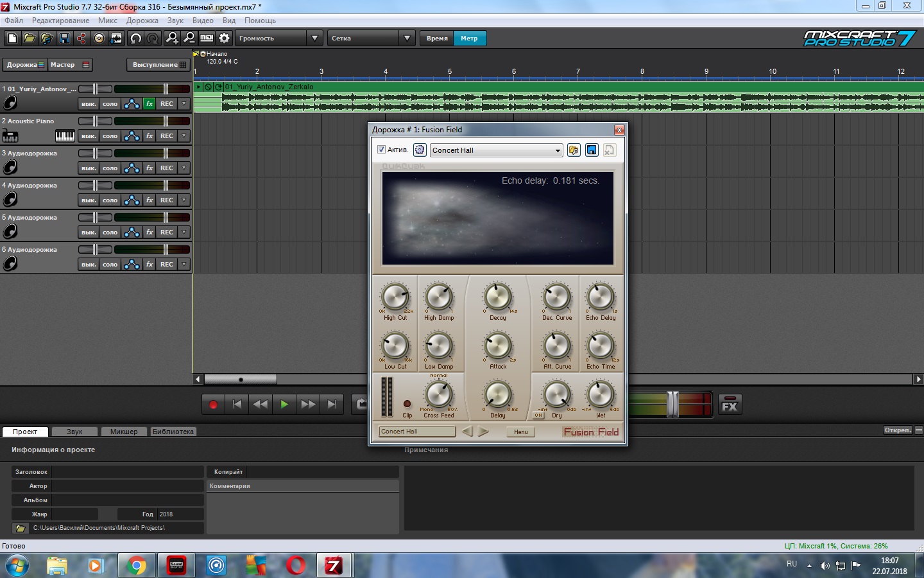This screenshot has width=924, height=578.
Task: Open the 'Дорожка' track button menu
Action: tap(25, 65)
